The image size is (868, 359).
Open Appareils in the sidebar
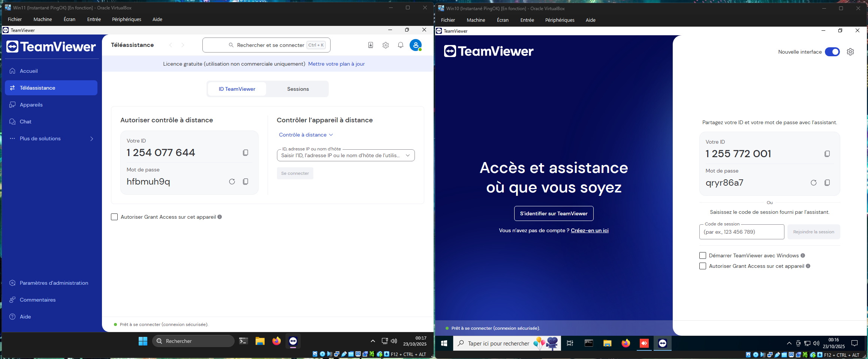click(31, 105)
